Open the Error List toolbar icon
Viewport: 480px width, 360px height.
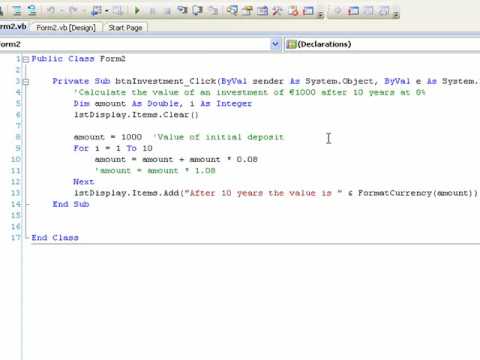click(x=293, y=11)
